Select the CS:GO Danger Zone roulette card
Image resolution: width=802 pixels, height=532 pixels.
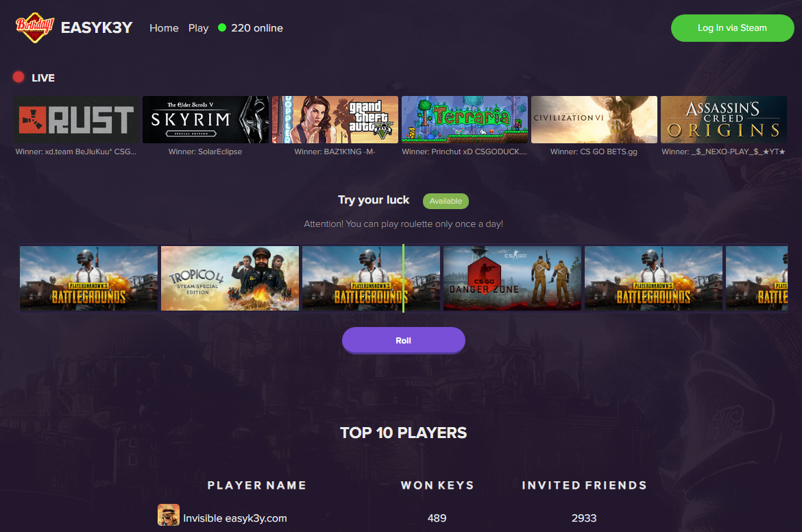tap(512, 278)
